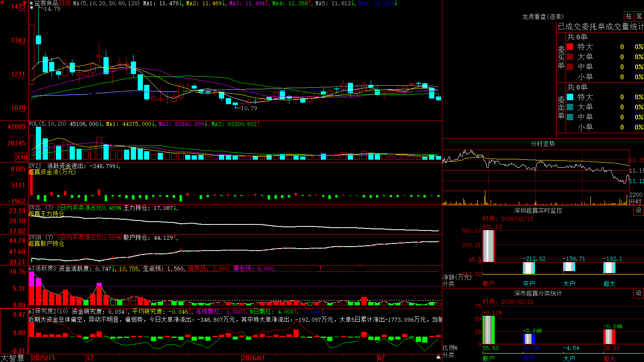Click the dark red 大单 buy order swatch

click(x=570, y=57)
